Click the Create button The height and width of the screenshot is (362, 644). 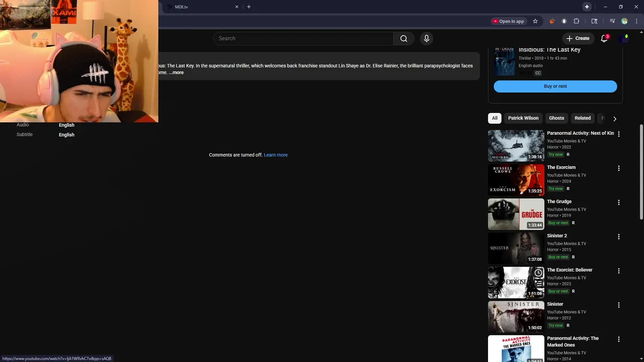tap(578, 38)
